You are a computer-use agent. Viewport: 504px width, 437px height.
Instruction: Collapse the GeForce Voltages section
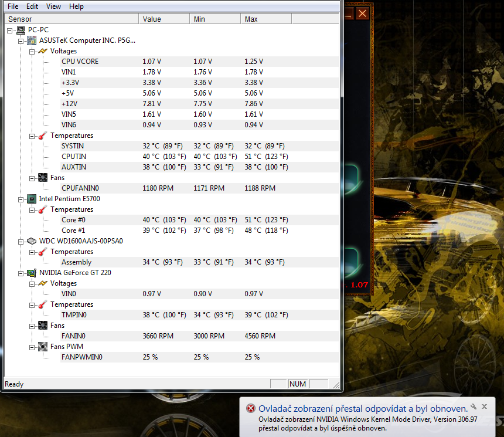pos(32,284)
